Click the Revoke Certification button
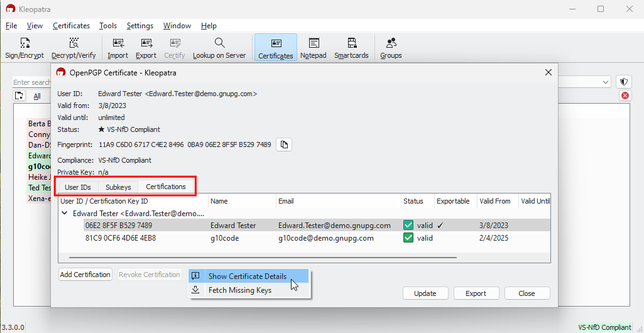The image size is (644, 333). tap(150, 275)
